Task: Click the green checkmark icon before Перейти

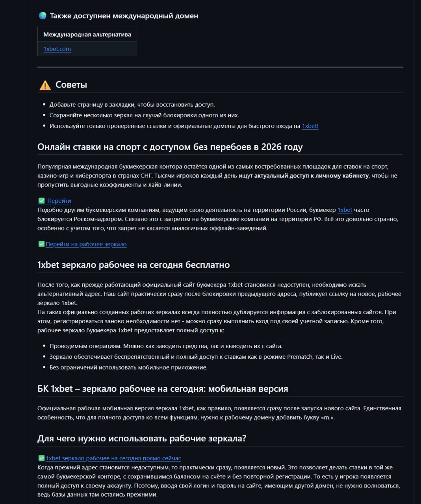Action: [x=41, y=201]
